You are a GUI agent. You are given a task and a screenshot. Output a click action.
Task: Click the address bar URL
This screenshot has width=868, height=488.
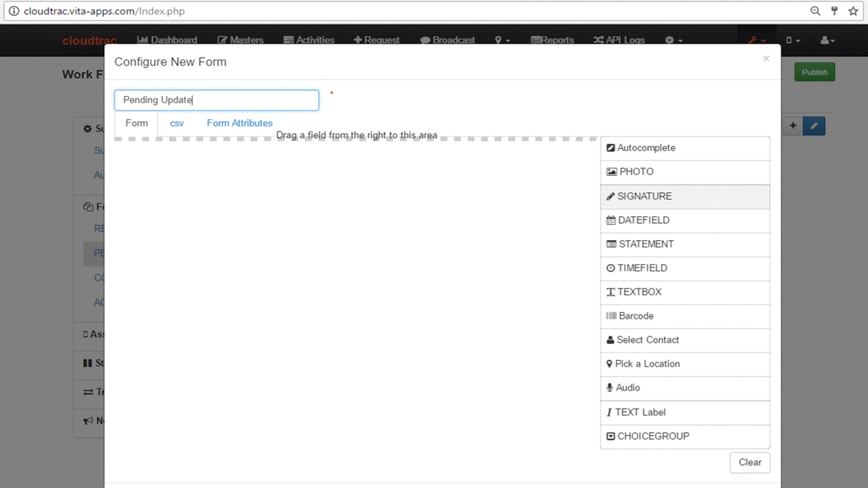pos(104,12)
